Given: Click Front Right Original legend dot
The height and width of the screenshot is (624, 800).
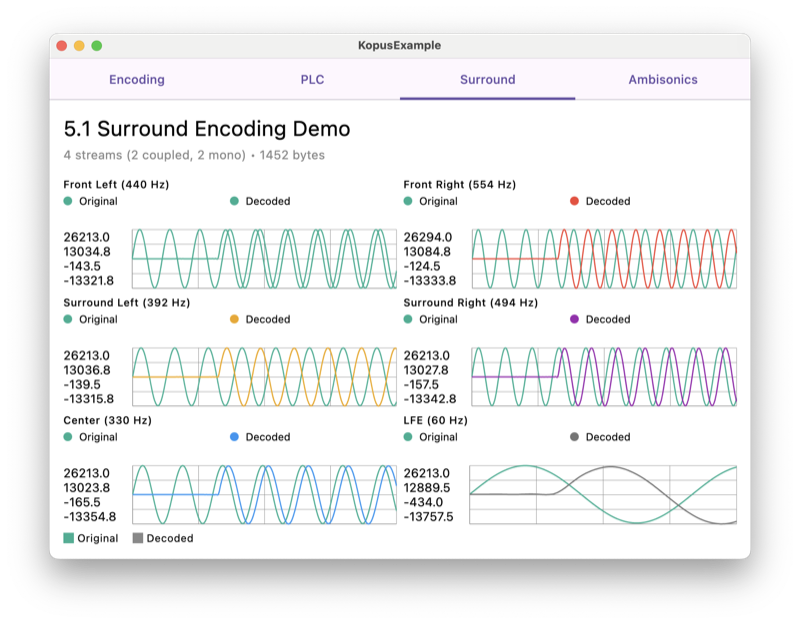Looking at the screenshot, I should click(x=408, y=201).
